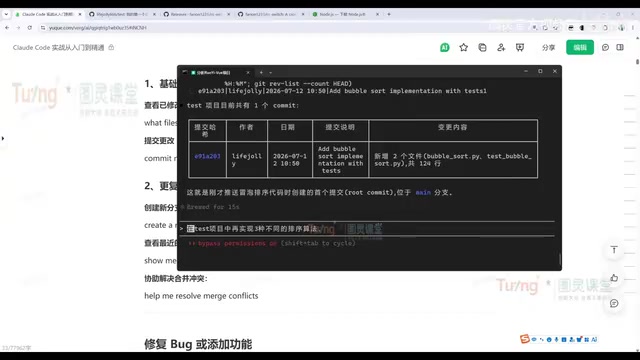Open the site information icon in address bar

pyautogui.click(x=43, y=28)
